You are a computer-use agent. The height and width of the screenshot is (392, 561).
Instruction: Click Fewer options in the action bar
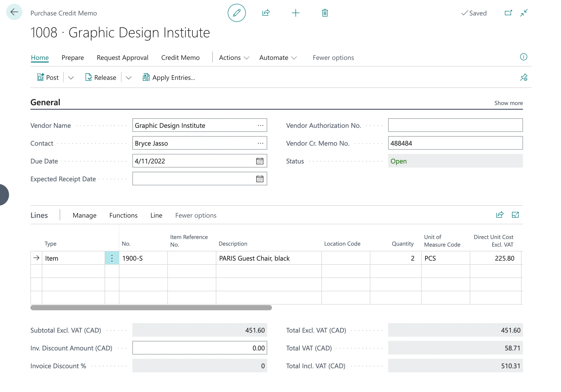click(x=333, y=58)
